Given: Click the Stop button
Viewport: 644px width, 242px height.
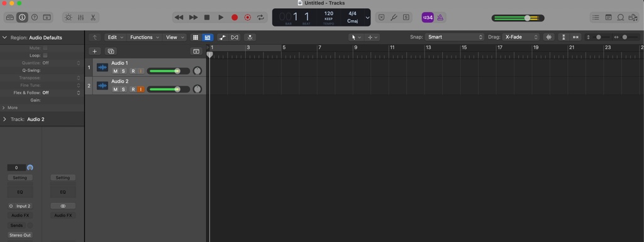Looking at the screenshot, I should (207, 17).
